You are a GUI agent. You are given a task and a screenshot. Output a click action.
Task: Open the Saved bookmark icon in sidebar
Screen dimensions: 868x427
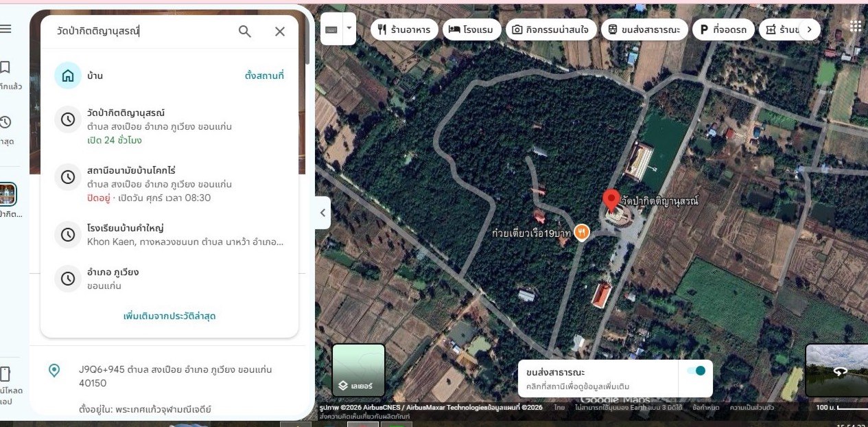(5, 67)
